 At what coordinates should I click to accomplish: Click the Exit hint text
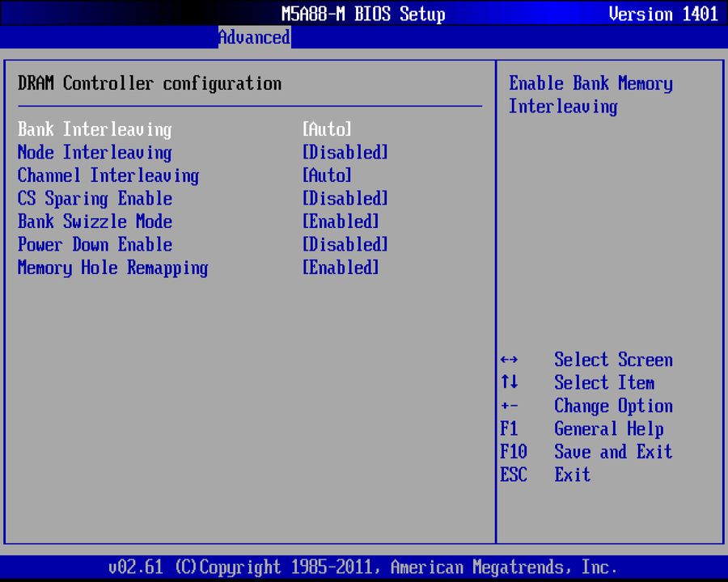pos(573,474)
